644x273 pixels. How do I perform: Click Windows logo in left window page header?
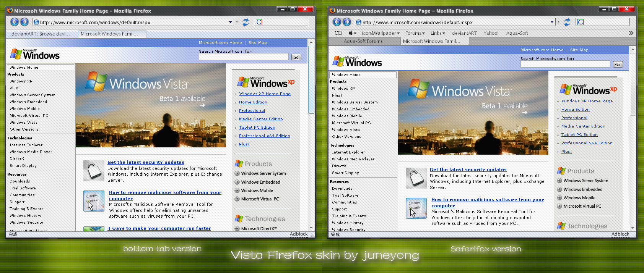click(x=35, y=55)
